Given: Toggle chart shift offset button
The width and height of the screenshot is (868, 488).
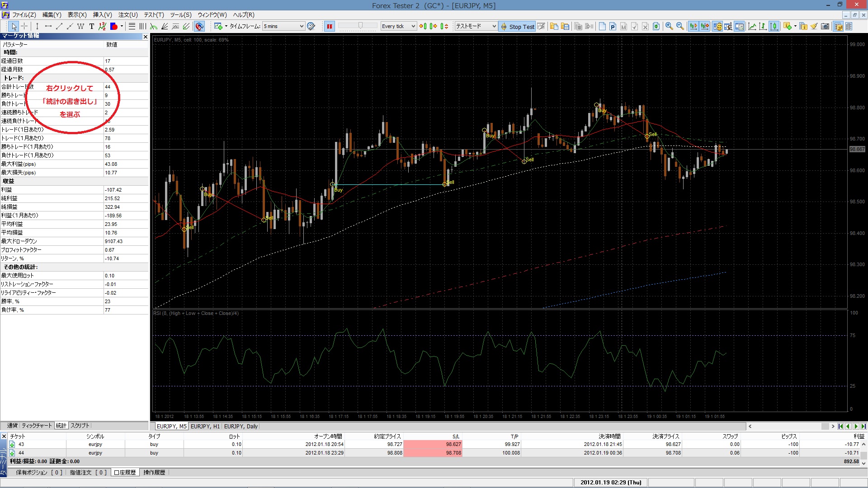Looking at the screenshot, I should 704,26.
